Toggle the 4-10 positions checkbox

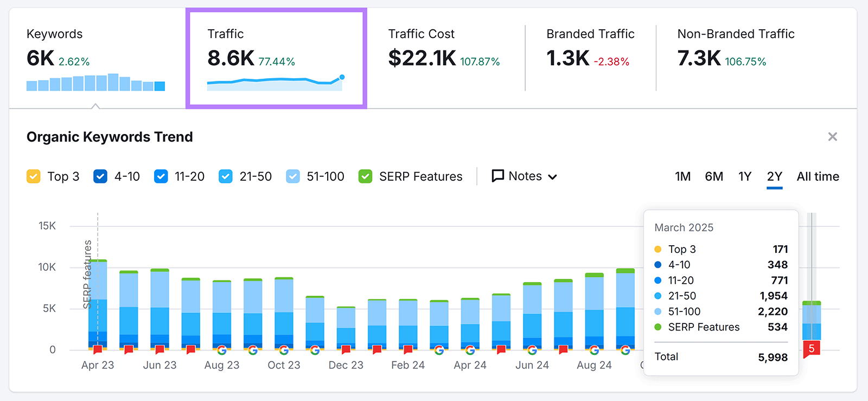[x=100, y=176]
